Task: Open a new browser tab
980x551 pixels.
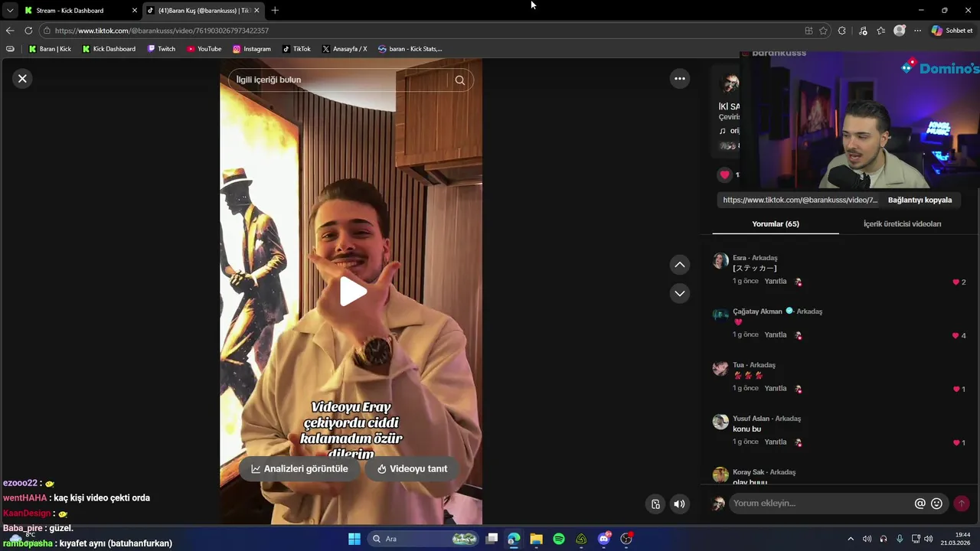Action: 275,11
